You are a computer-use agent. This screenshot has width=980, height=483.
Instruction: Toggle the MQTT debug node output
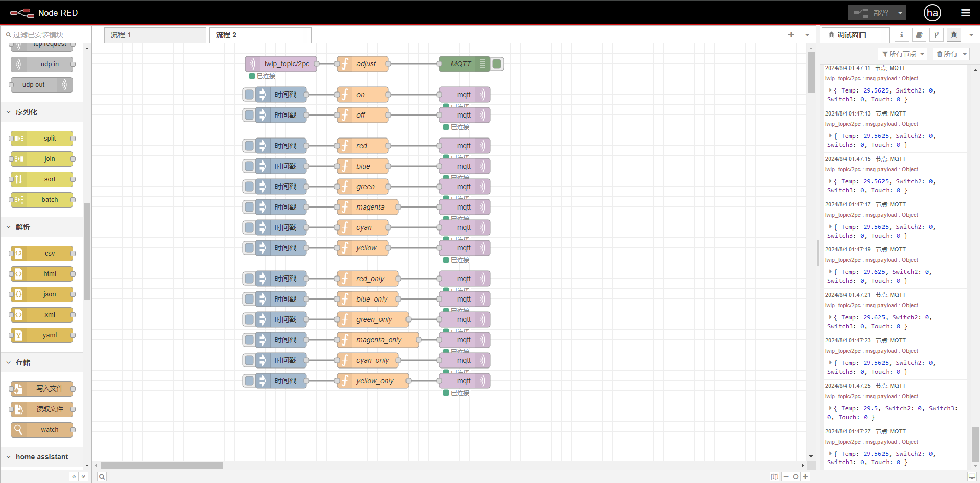click(497, 64)
